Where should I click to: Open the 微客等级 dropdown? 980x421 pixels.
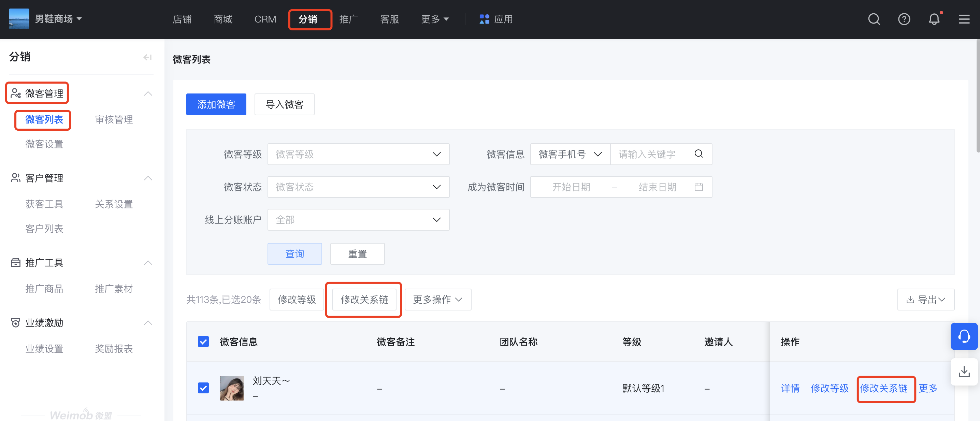click(358, 154)
